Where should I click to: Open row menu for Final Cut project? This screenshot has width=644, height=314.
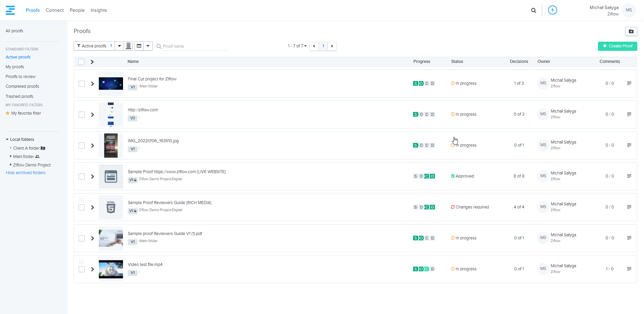click(629, 83)
